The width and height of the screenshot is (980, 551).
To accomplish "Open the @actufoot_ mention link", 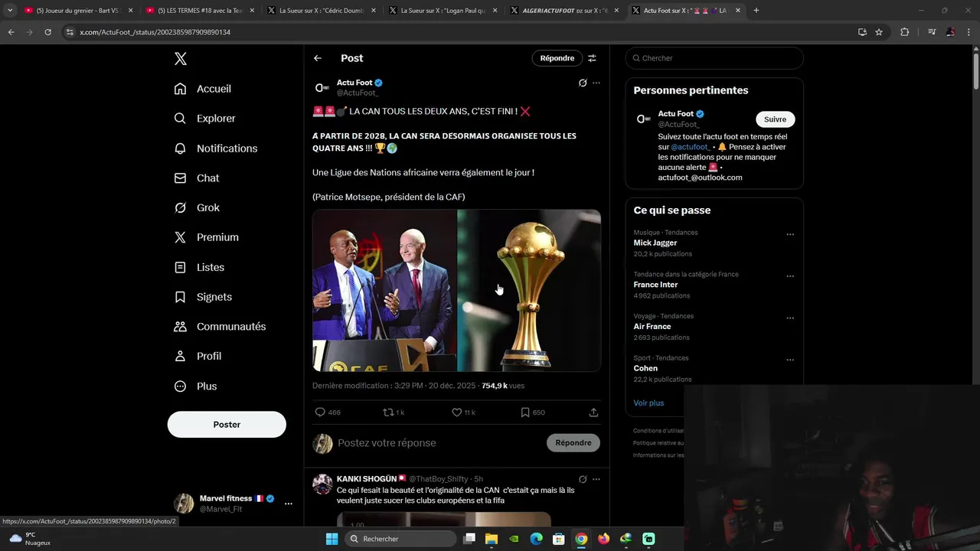I will [691, 147].
